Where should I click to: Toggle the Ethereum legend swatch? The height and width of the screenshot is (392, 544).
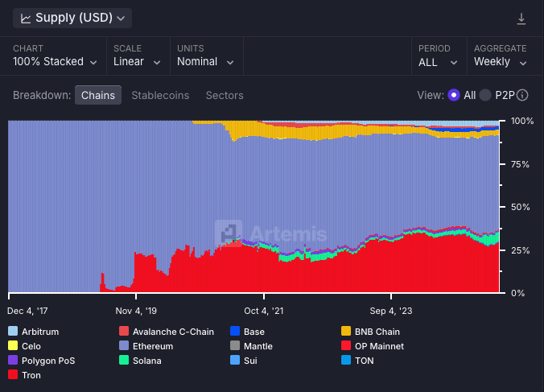pos(124,345)
